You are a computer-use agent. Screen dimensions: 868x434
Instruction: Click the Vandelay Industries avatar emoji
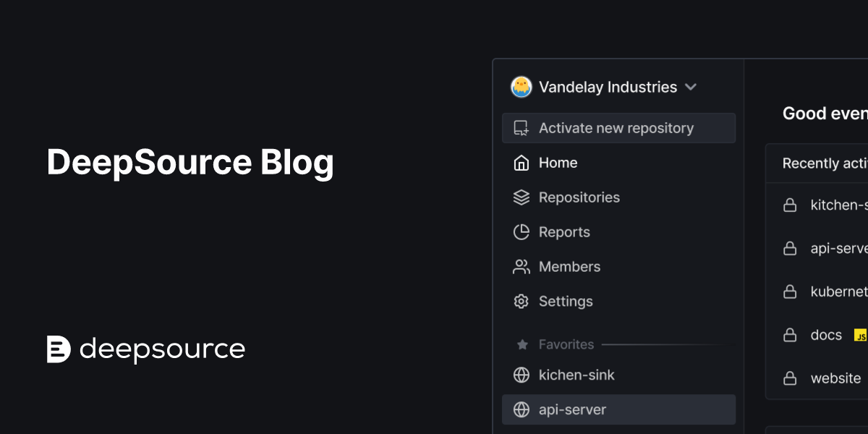click(522, 86)
